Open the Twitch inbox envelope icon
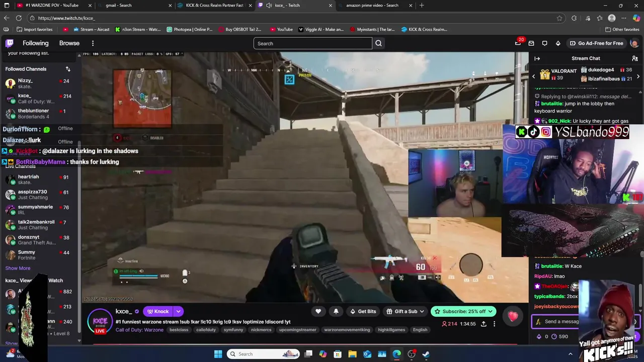This screenshot has width=644, height=362. [531, 43]
